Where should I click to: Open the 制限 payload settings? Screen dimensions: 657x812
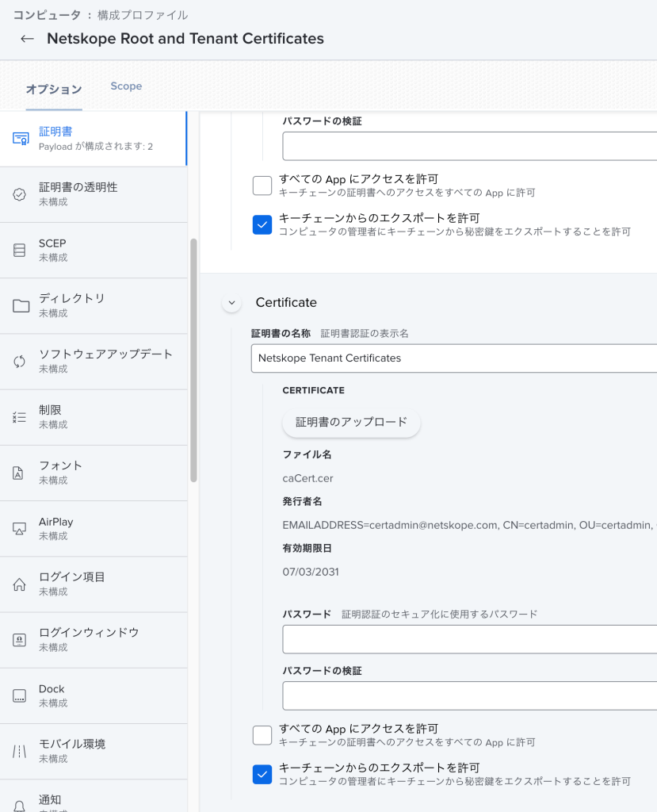click(x=94, y=417)
